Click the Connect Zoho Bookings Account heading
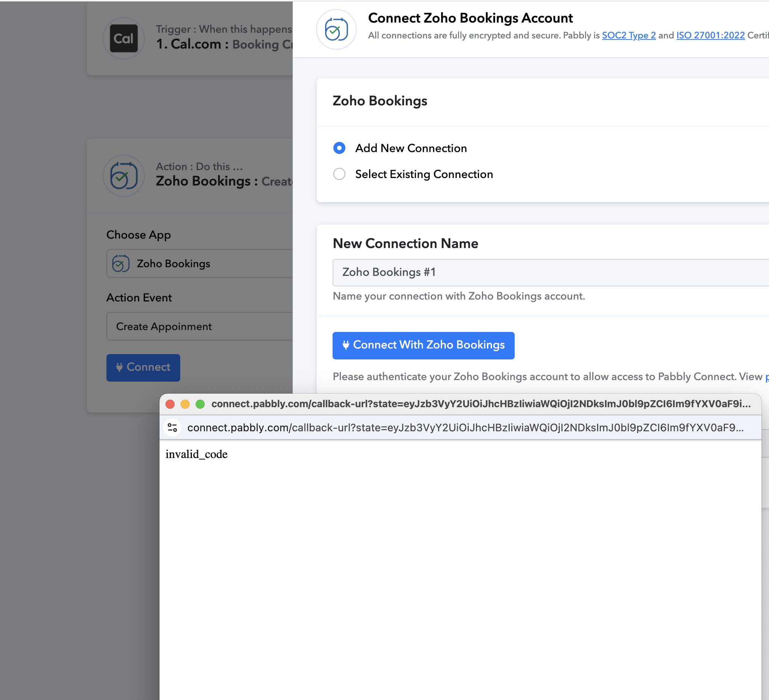Image resolution: width=769 pixels, height=700 pixels. (x=470, y=18)
